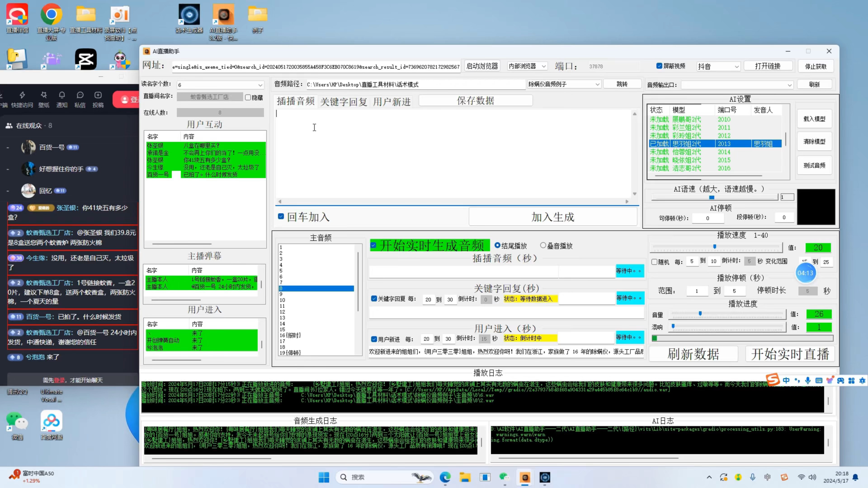Select the 叠音播放 radio button
The width and height of the screenshot is (868, 488).
click(x=543, y=246)
